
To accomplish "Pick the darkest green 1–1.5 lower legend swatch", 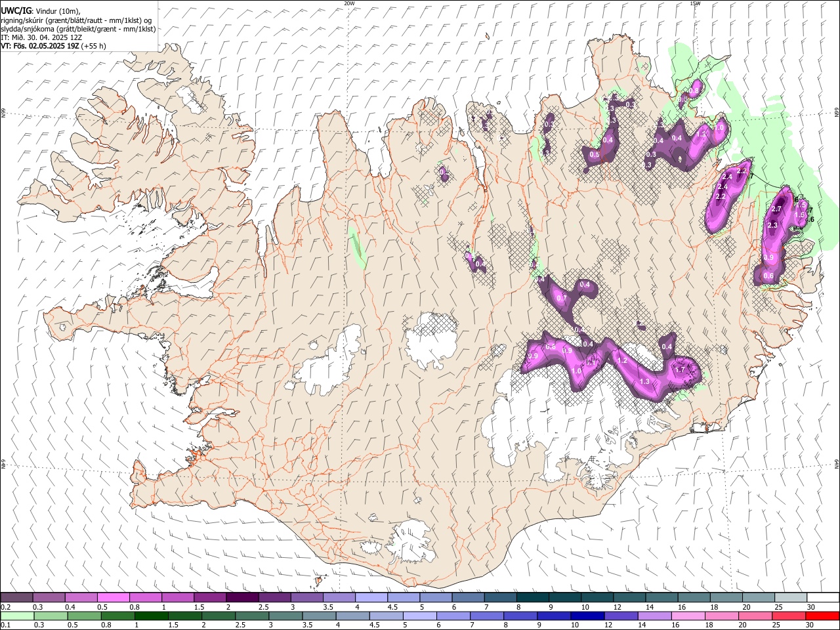I will (152, 616).
